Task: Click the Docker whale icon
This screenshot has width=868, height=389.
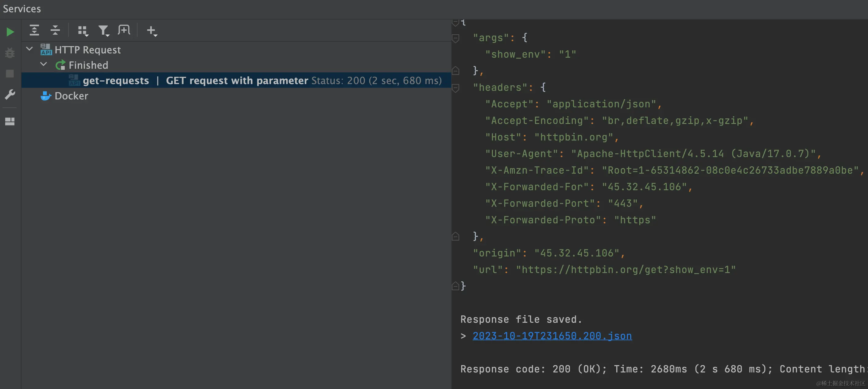Action: point(46,96)
